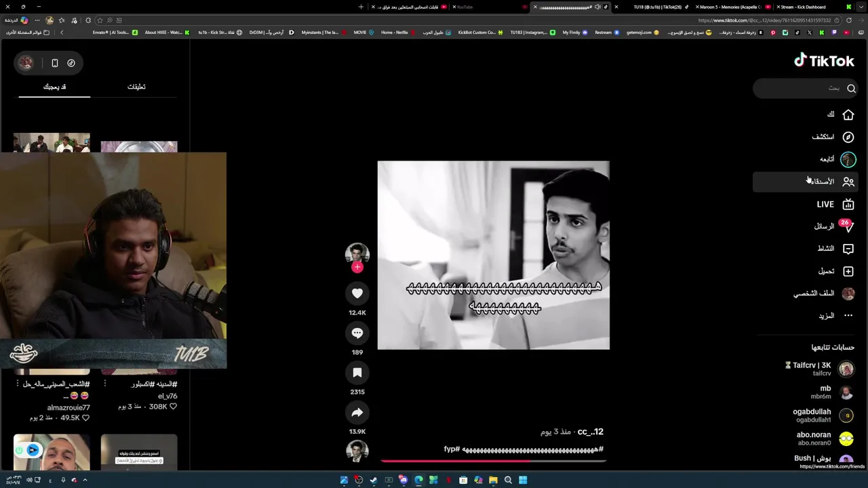Open abo.noran followed account
Screen dimensions: 868x488
825,439
